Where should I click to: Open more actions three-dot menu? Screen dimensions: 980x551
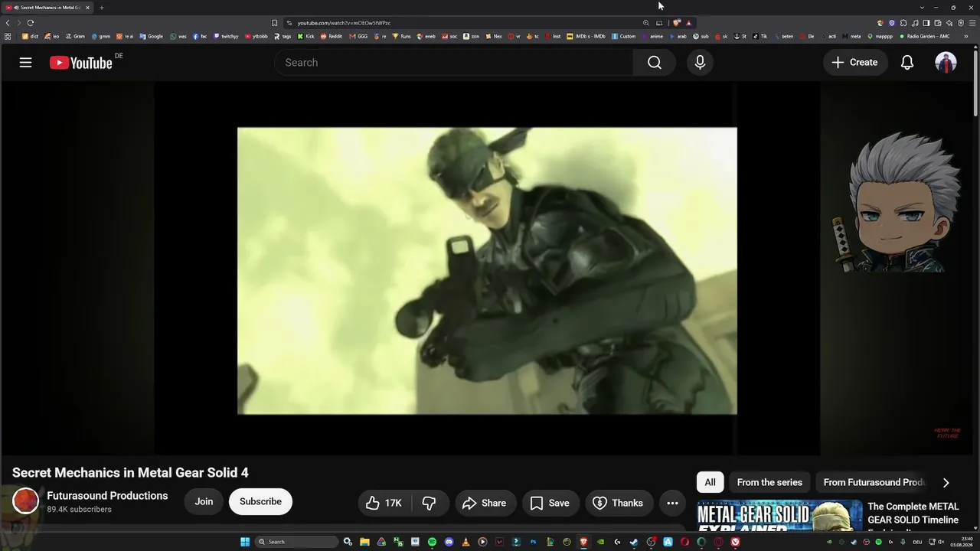click(x=672, y=503)
